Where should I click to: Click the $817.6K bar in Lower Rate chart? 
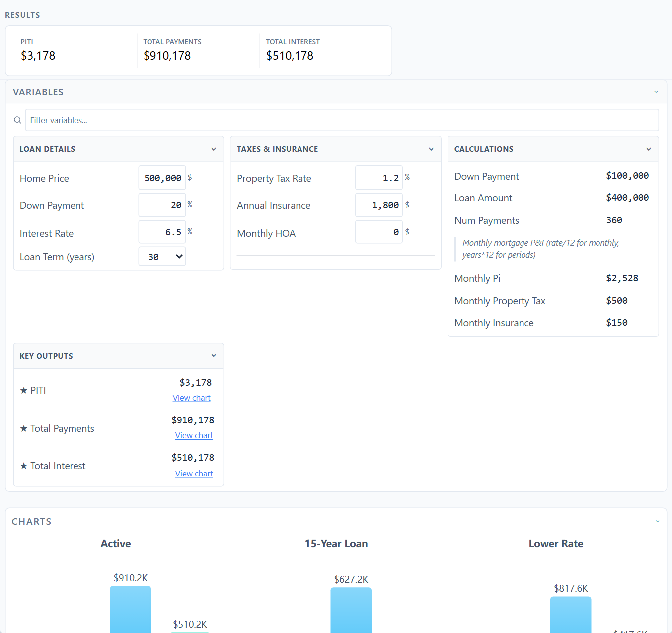(571, 615)
